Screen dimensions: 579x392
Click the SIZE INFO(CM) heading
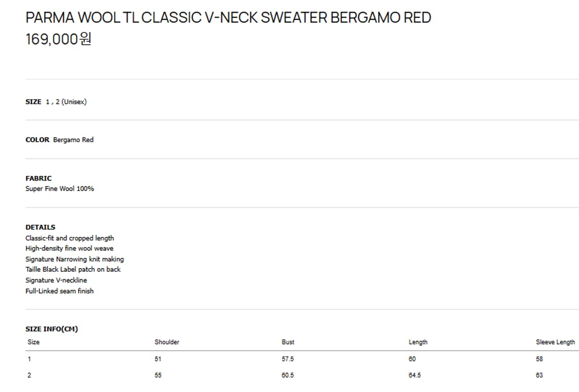click(51, 329)
